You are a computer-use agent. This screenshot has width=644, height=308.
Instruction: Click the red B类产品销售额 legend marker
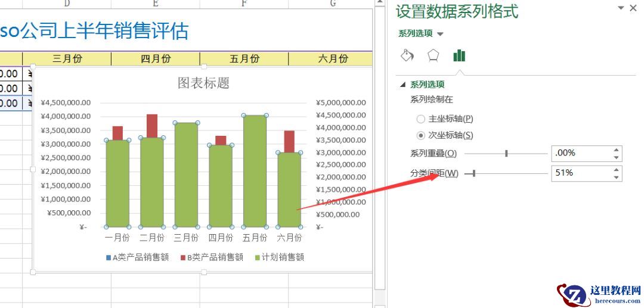click(x=183, y=258)
